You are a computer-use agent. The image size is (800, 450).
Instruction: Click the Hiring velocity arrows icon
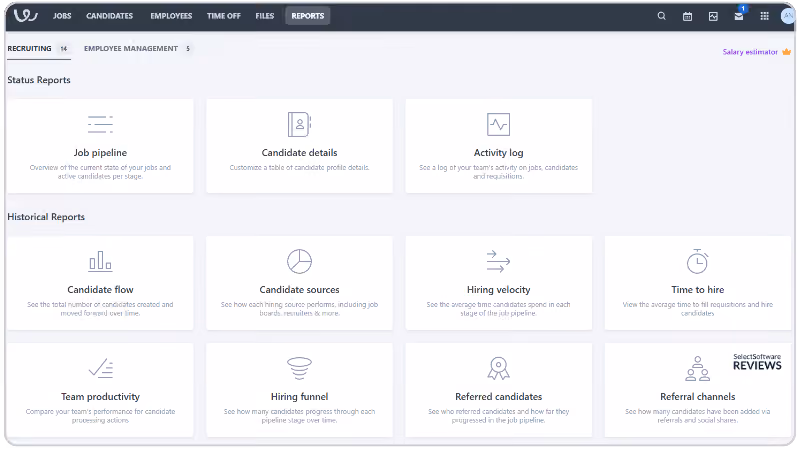point(498,261)
